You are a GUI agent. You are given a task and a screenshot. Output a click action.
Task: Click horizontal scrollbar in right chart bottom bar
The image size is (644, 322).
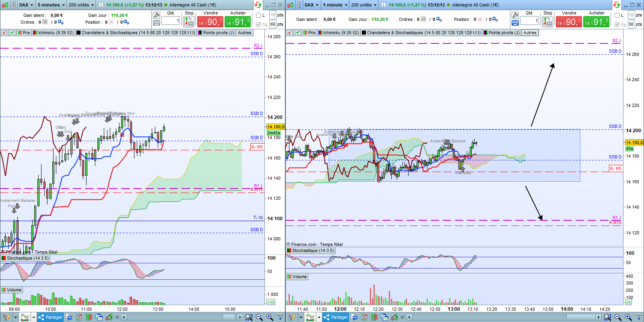click(505, 317)
